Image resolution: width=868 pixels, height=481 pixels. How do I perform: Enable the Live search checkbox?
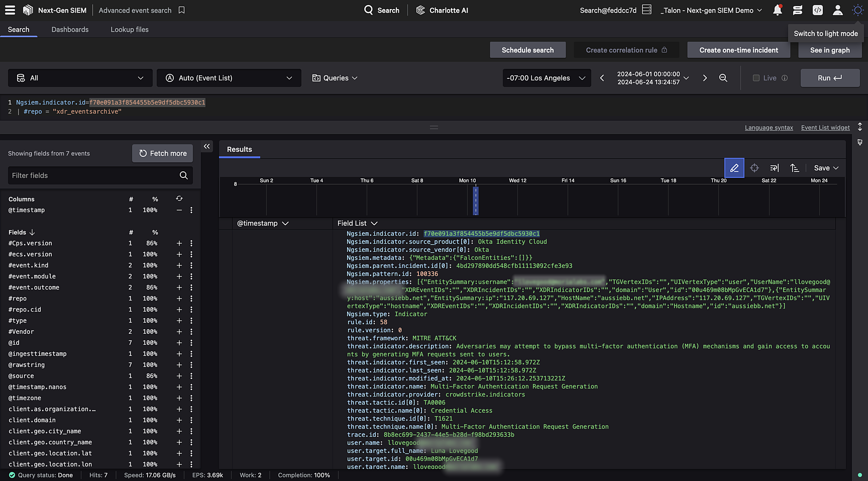[x=755, y=78]
